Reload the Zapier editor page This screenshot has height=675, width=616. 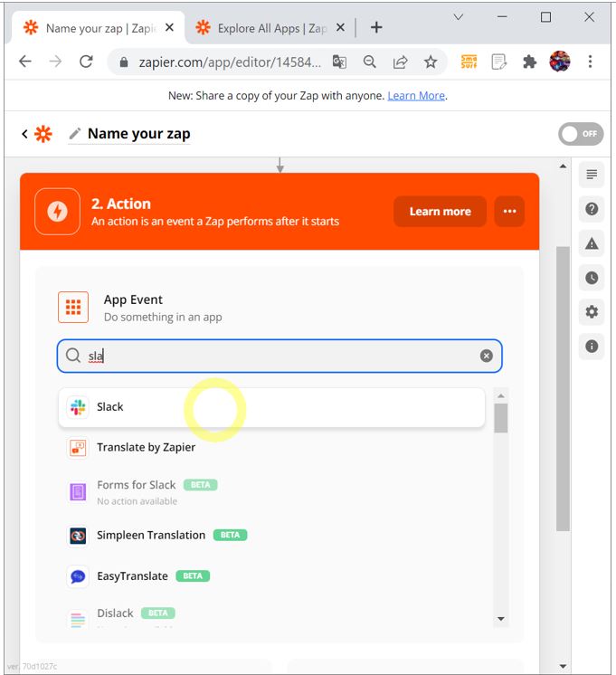click(x=86, y=62)
